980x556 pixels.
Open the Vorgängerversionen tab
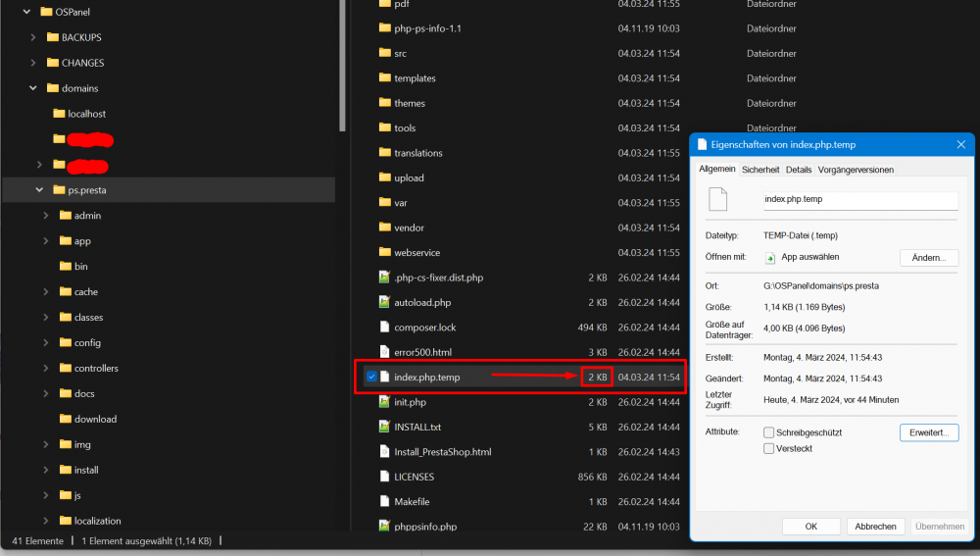[856, 170]
